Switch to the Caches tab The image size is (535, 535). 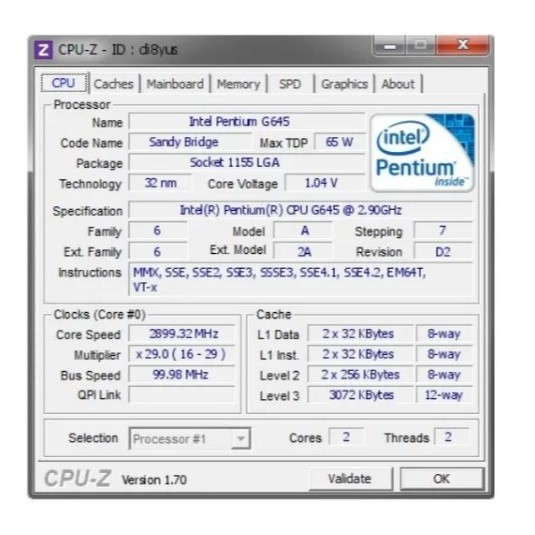114,84
